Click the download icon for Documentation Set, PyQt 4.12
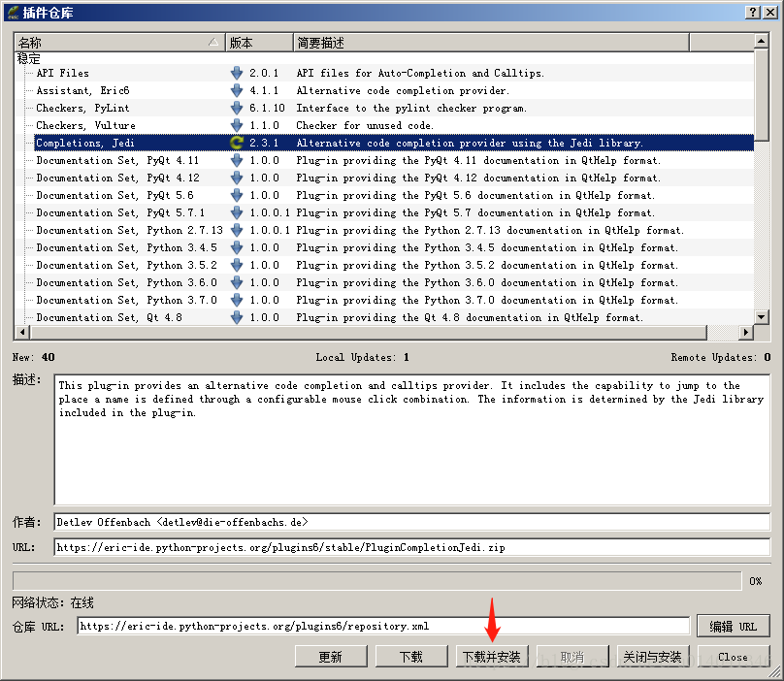Screen dimensions: 784x681 tap(237, 178)
